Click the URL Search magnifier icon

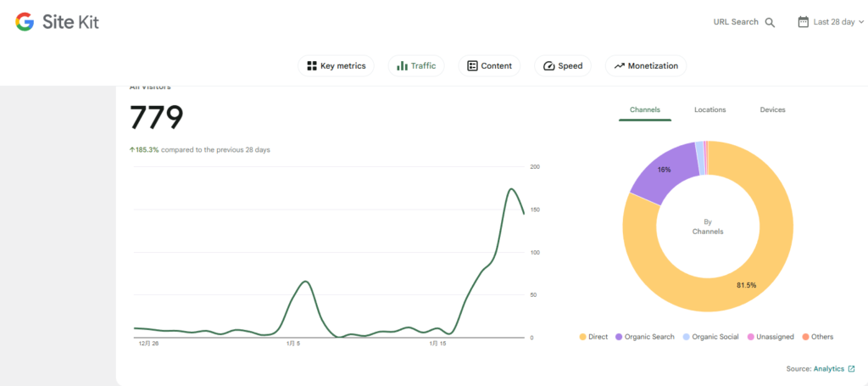tap(770, 23)
